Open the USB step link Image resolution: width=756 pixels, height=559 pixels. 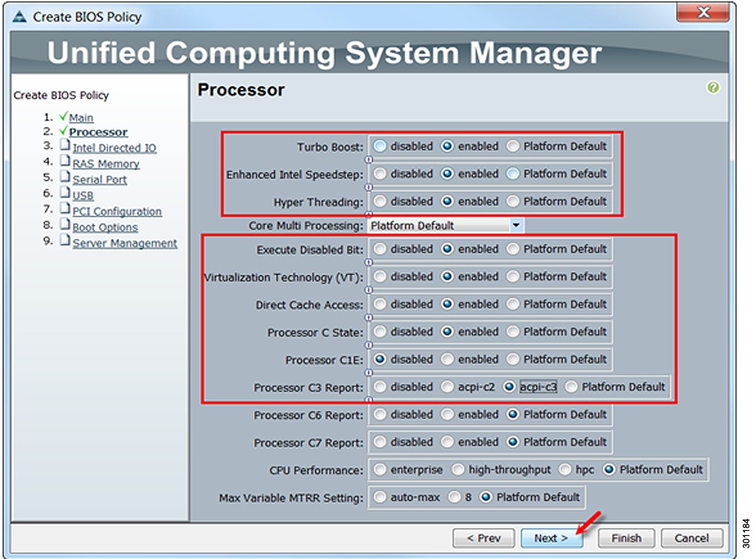pyautogui.click(x=83, y=196)
